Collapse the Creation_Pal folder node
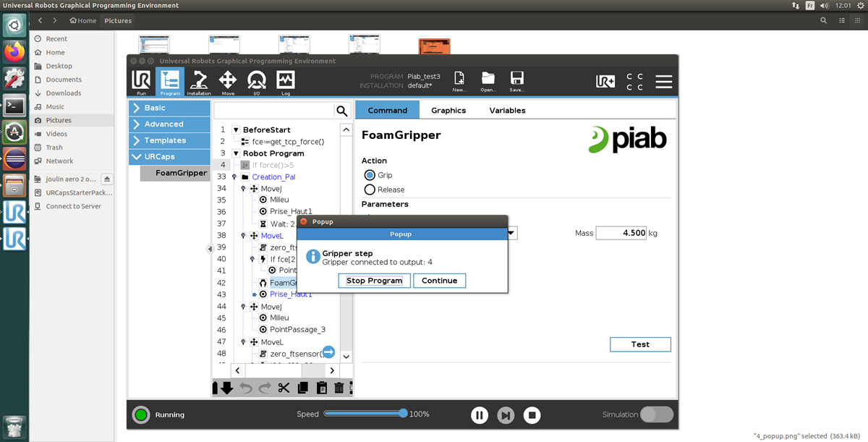The width and height of the screenshot is (868, 442). point(236,177)
